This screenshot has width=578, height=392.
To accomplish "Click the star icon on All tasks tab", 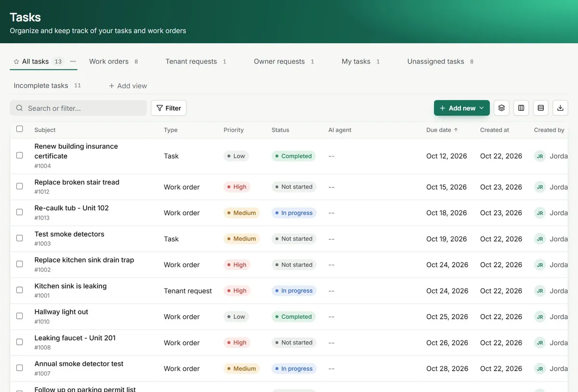I will click(16, 62).
